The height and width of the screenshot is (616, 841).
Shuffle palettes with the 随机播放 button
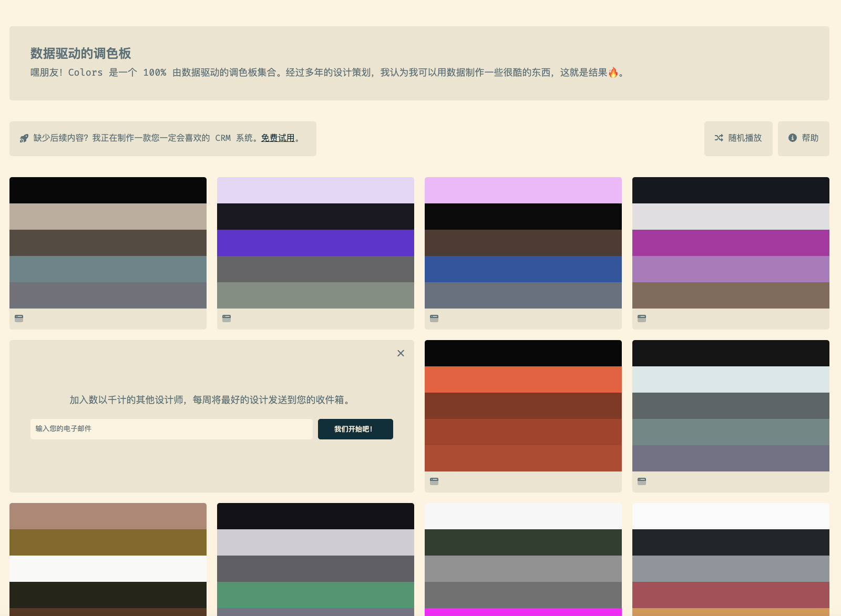pyautogui.click(x=739, y=139)
